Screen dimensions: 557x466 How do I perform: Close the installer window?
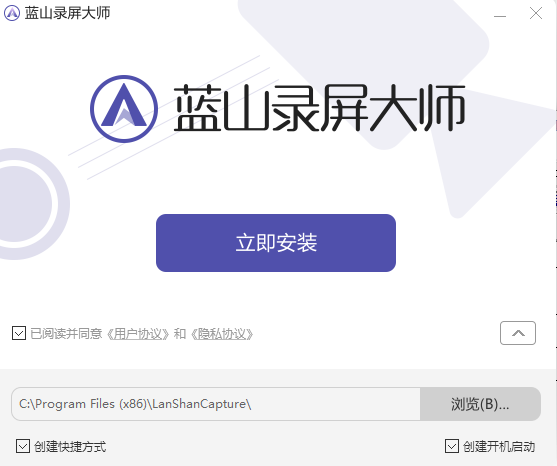pos(536,14)
